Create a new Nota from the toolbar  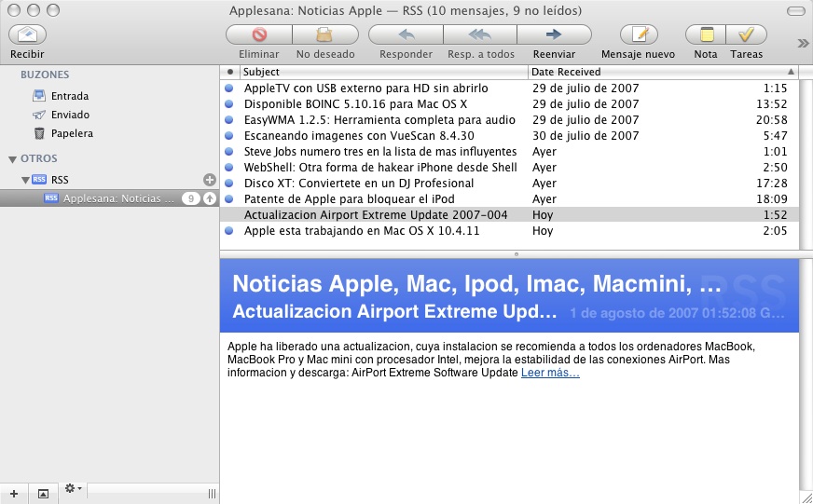(x=706, y=34)
